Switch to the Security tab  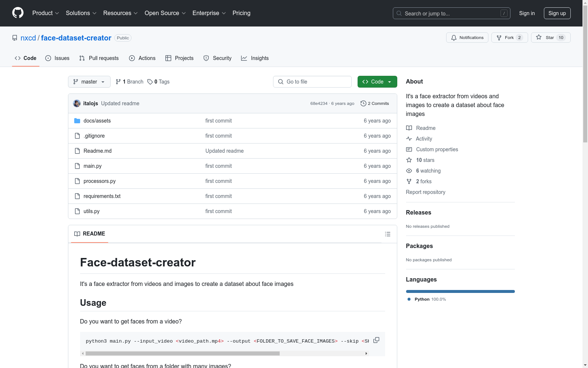[218, 58]
